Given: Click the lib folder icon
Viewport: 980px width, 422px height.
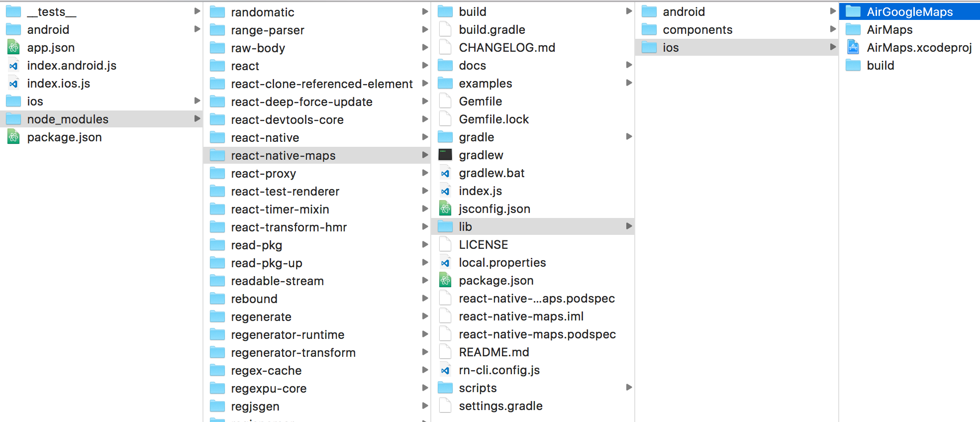Looking at the screenshot, I should pos(445,227).
